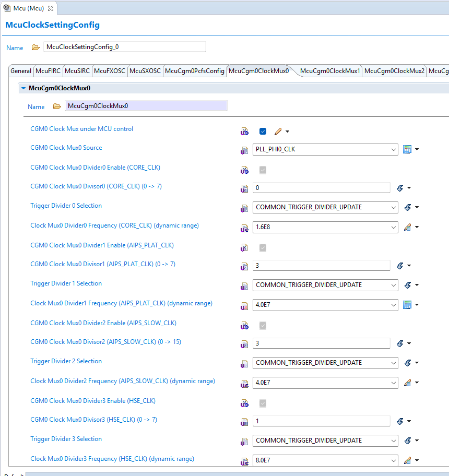Click parameter icon for Divider3 Frequency (HSE_CLK)
This screenshot has height=476, width=449.
(244, 461)
